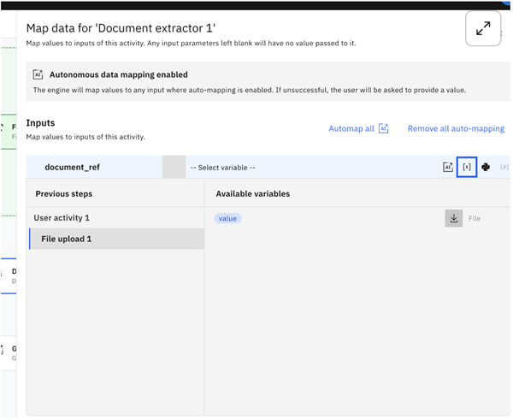The width and height of the screenshot is (513, 420).
Task: Click the Inputs section heading
Action: [x=40, y=123]
